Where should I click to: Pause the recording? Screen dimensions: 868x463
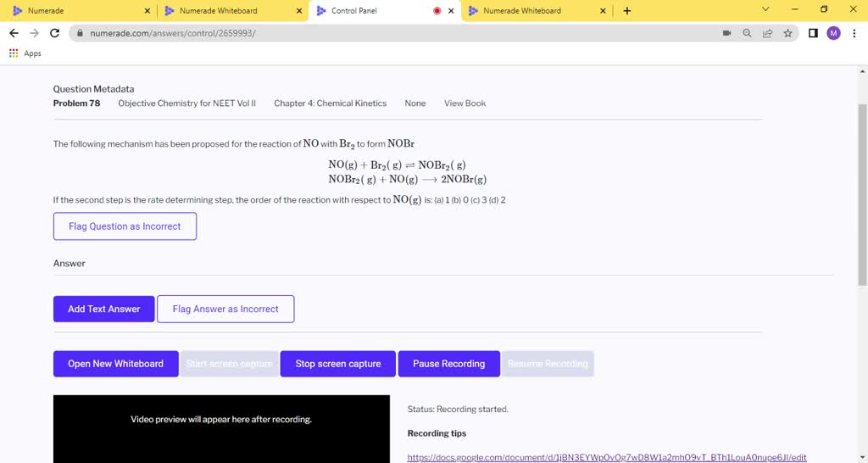pos(448,364)
